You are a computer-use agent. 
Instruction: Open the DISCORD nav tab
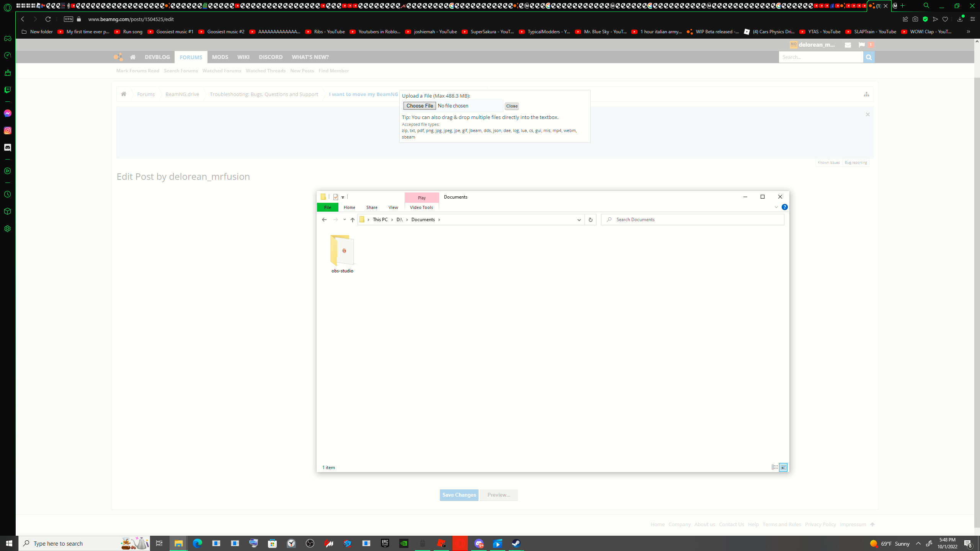point(271,57)
